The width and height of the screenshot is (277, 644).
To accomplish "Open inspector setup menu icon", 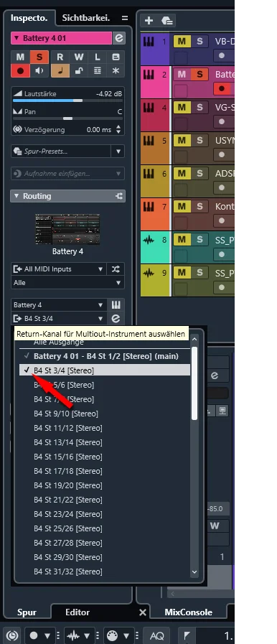I will 125,18.
